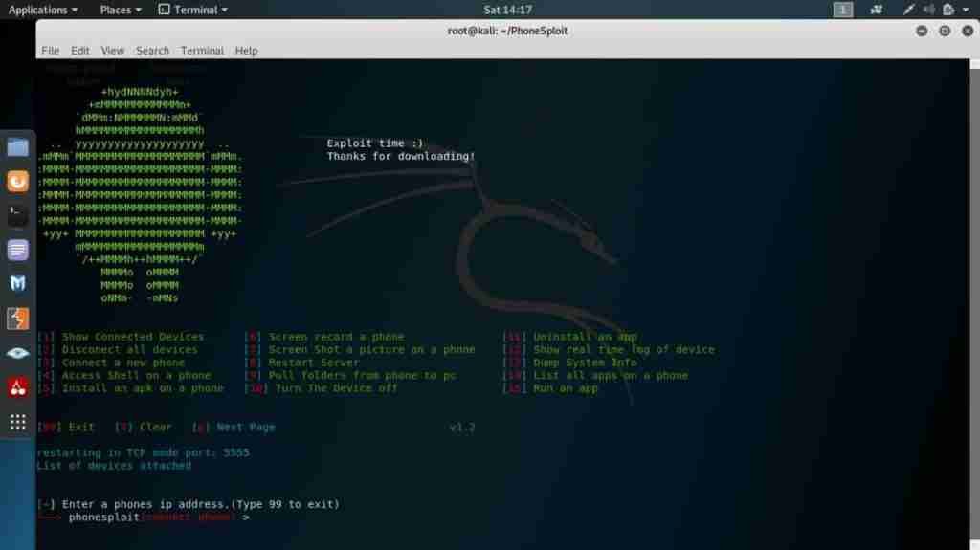Click the workspace indicator labeled 1
Screen dimensions: 980x550
tap(842, 10)
